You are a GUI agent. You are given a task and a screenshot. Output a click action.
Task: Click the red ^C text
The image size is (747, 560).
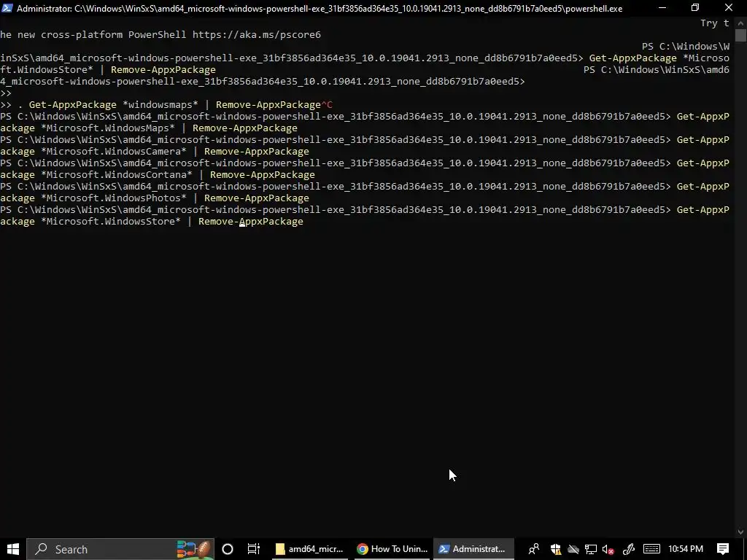pyautogui.click(x=327, y=105)
